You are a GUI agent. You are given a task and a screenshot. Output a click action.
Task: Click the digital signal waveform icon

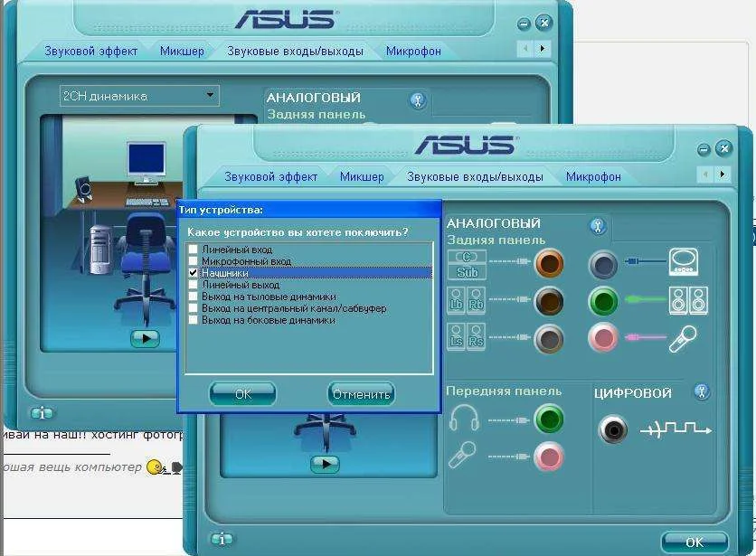[676, 429]
